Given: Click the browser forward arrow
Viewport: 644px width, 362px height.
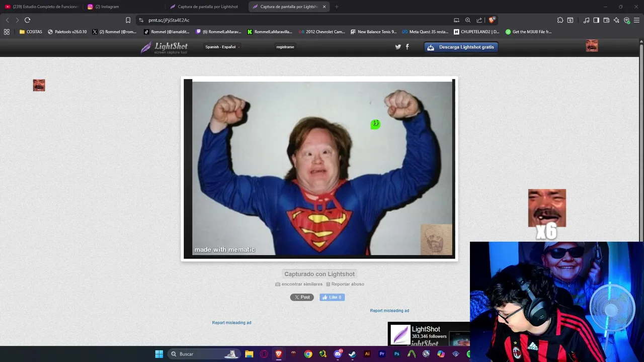Looking at the screenshot, I should [17, 20].
